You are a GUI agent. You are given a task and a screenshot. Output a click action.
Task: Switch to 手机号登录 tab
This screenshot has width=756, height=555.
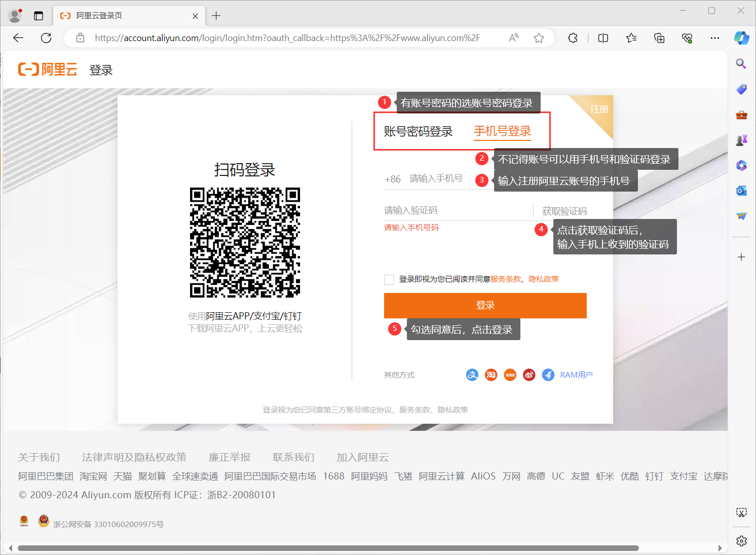[502, 132]
